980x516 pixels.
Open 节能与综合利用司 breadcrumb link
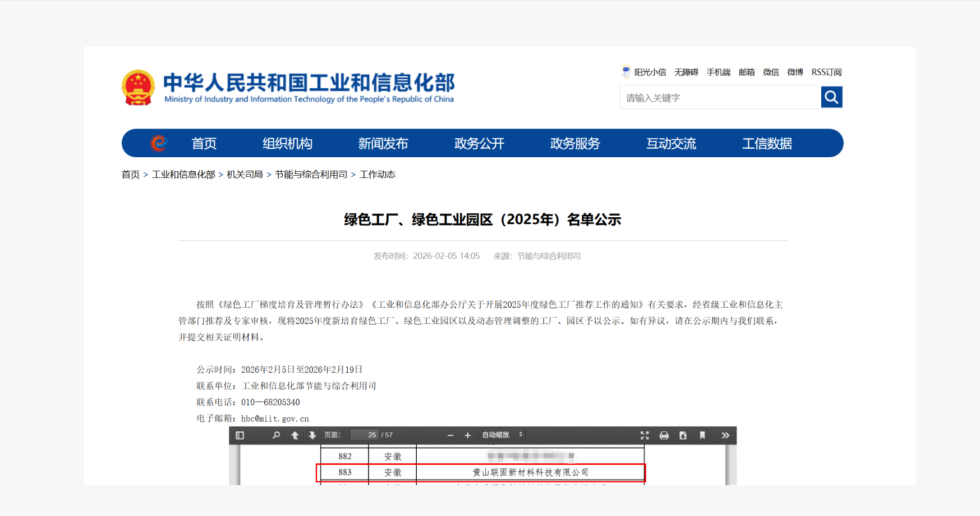311,175
